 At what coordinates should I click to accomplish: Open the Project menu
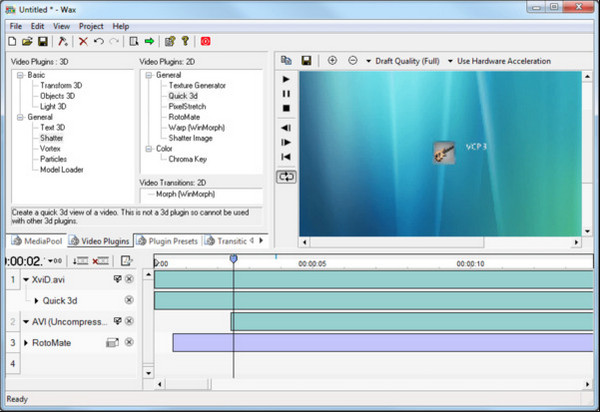pos(91,26)
